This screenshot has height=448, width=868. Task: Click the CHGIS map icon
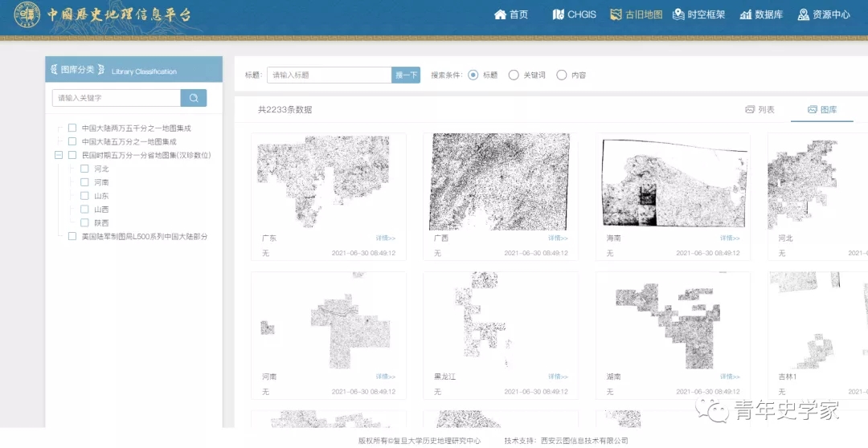(x=558, y=14)
